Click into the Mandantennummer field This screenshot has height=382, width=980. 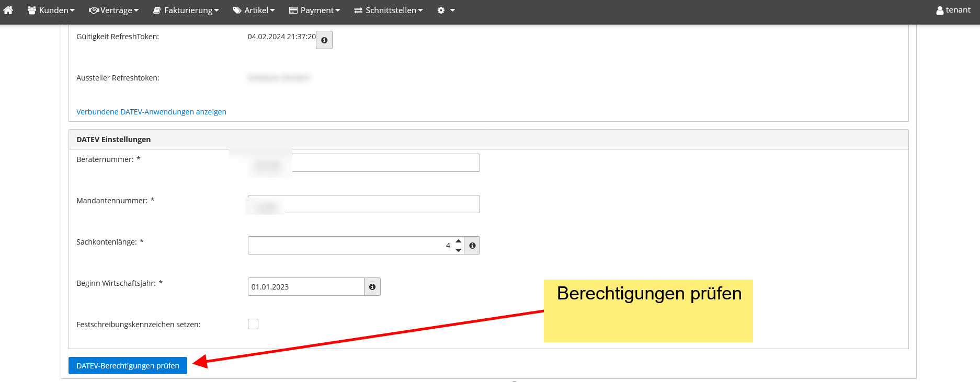pos(381,204)
